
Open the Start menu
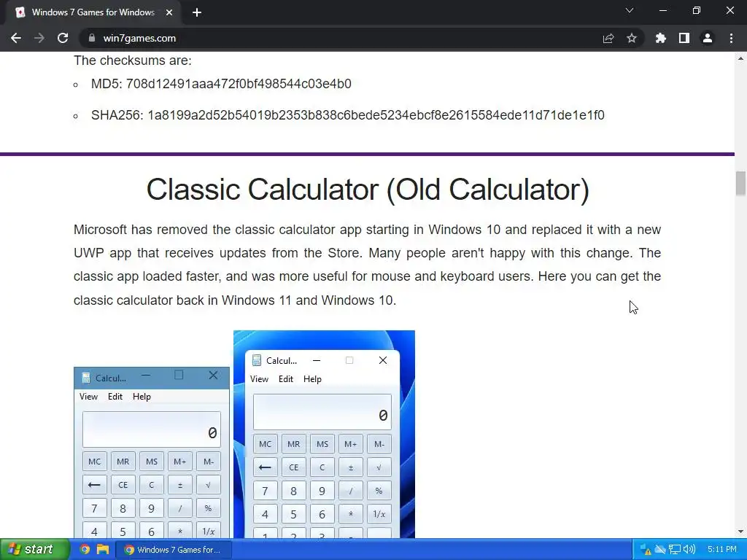click(x=34, y=549)
